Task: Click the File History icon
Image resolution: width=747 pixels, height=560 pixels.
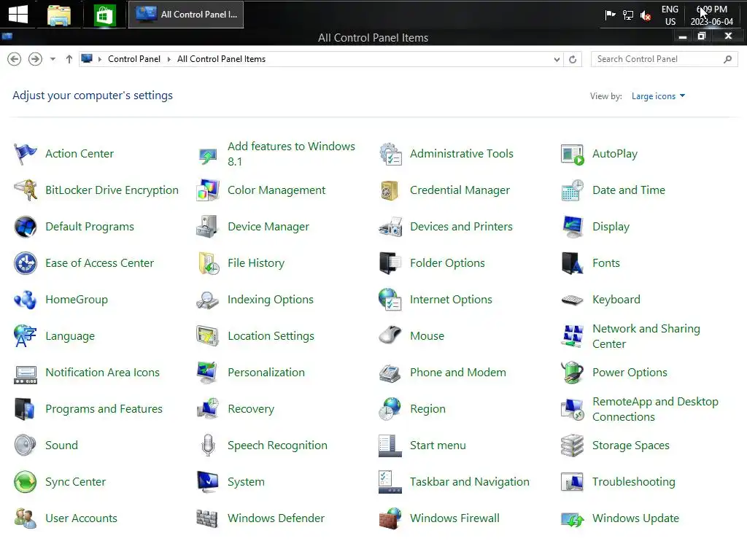Action: click(208, 263)
